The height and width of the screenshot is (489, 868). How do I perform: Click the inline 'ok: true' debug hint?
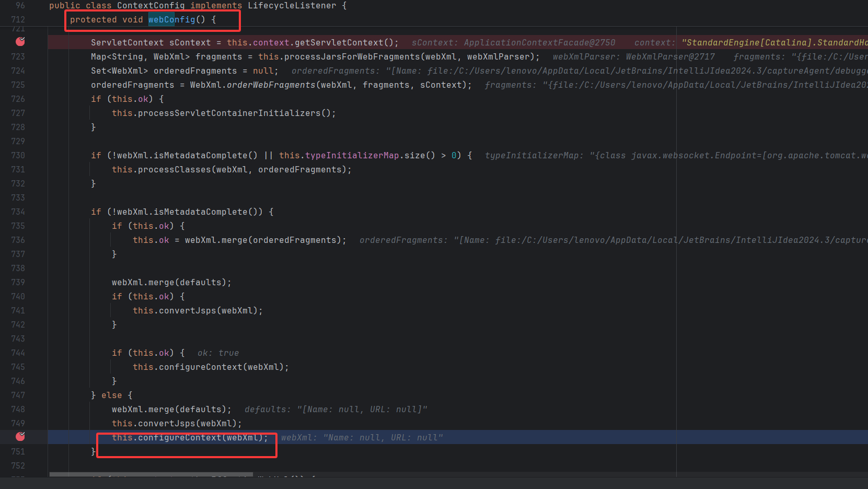tap(218, 353)
